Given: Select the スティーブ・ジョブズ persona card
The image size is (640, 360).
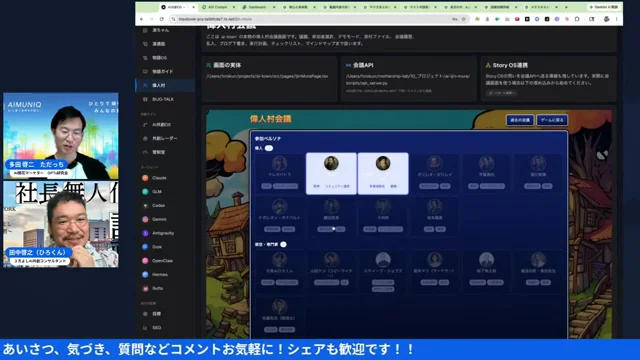Looking at the screenshot, I should click(383, 271).
